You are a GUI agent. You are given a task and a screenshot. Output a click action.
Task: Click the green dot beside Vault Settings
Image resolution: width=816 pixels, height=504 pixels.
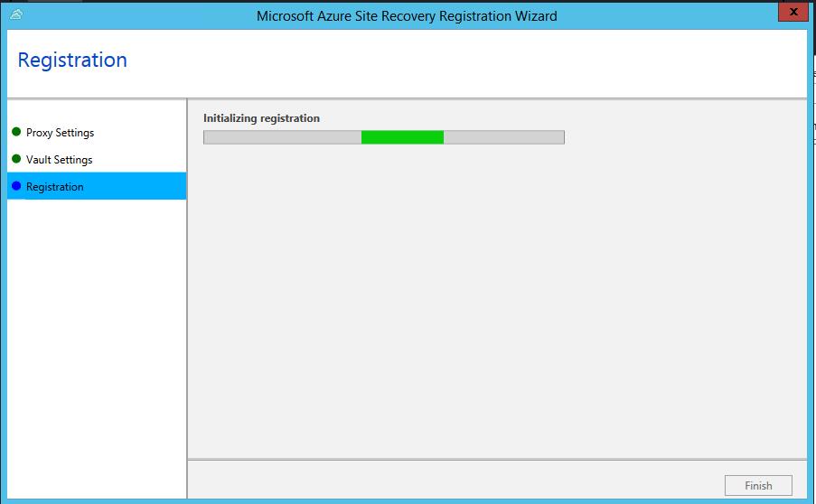click(16, 159)
